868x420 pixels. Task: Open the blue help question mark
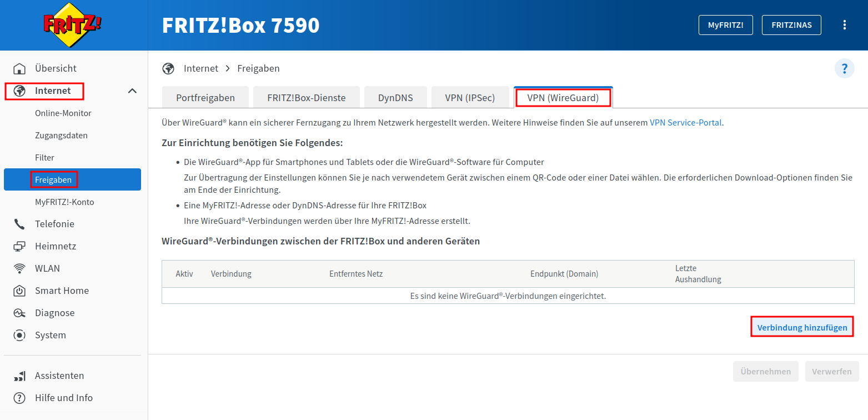pos(844,68)
